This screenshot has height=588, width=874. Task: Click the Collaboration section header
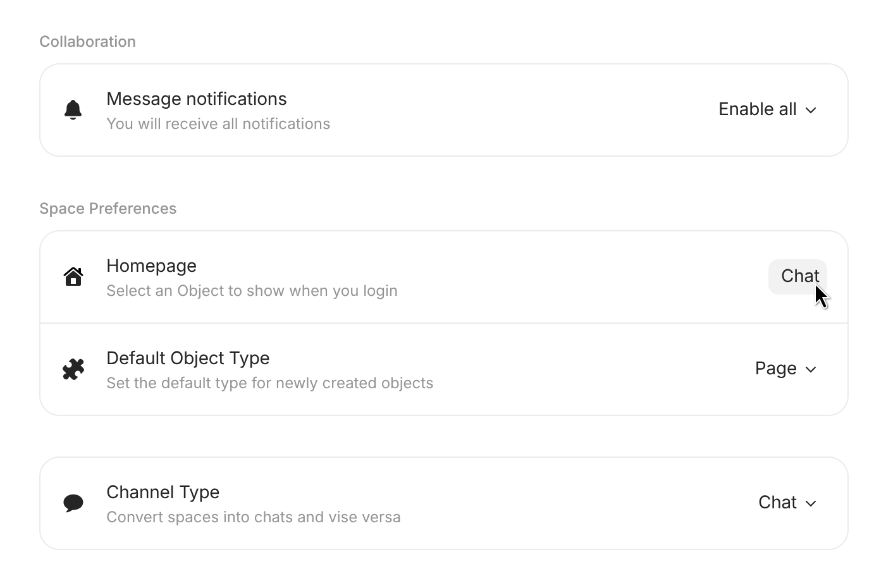87,42
